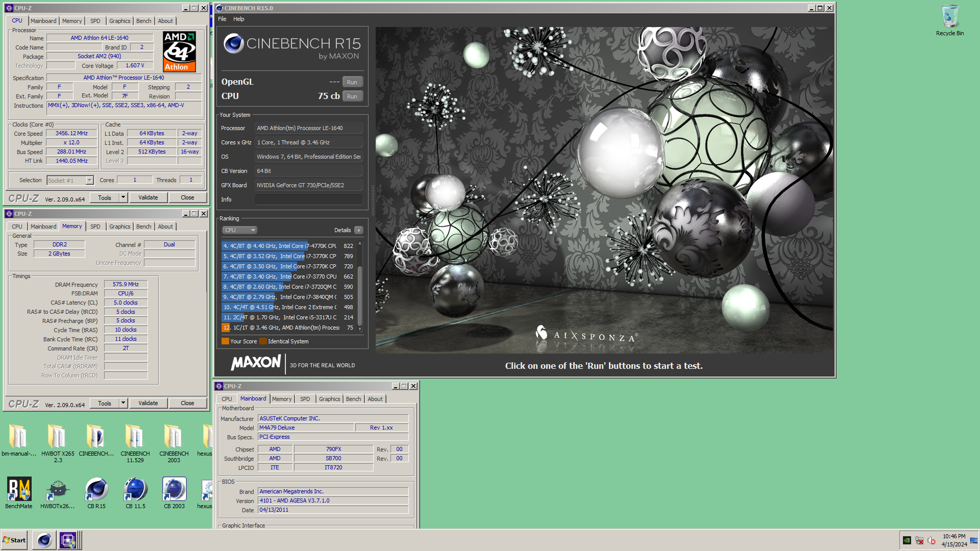This screenshot has width=980, height=551.
Task: Click Validate in the top CPU-Z window
Action: pyautogui.click(x=148, y=197)
